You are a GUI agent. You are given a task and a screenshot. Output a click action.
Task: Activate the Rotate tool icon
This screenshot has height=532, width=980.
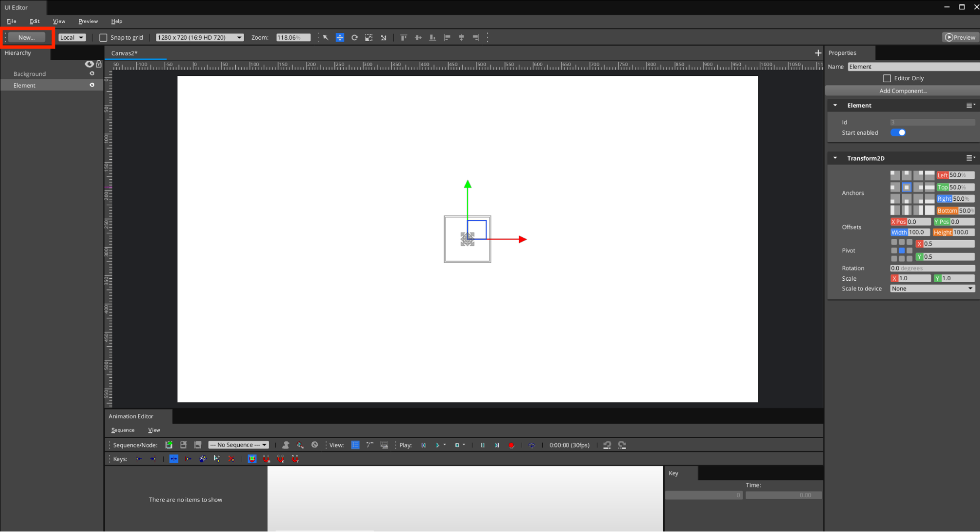(x=354, y=38)
